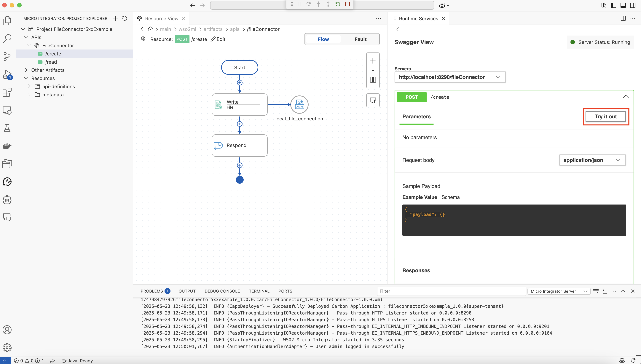Pause the debug session
641x364 pixels.
click(299, 4)
